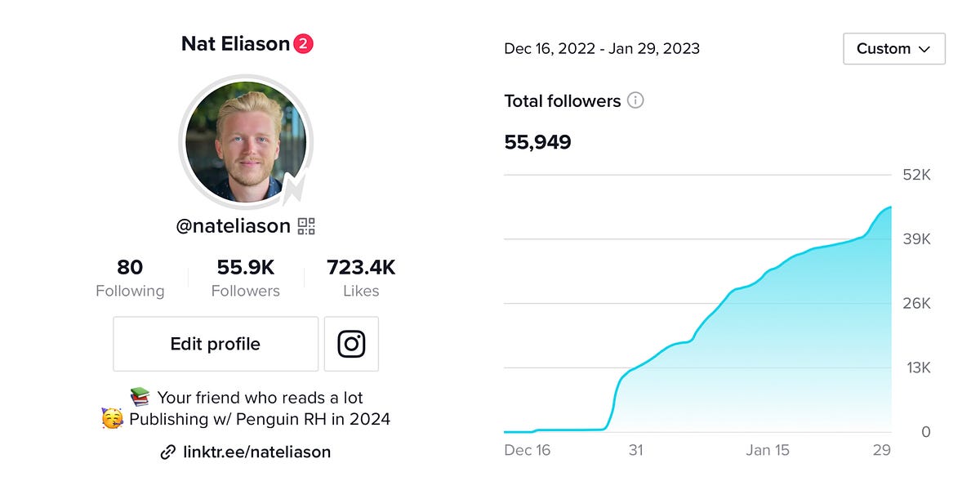Open the linktr.ee/nateliason link
The height and width of the screenshot is (490, 980).
click(256, 452)
